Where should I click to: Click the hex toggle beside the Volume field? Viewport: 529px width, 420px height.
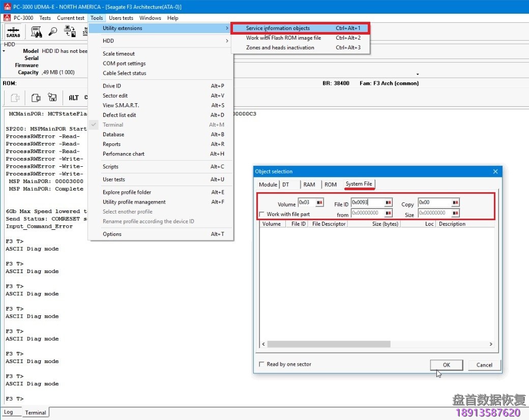pyautogui.click(x=319, y=203)
